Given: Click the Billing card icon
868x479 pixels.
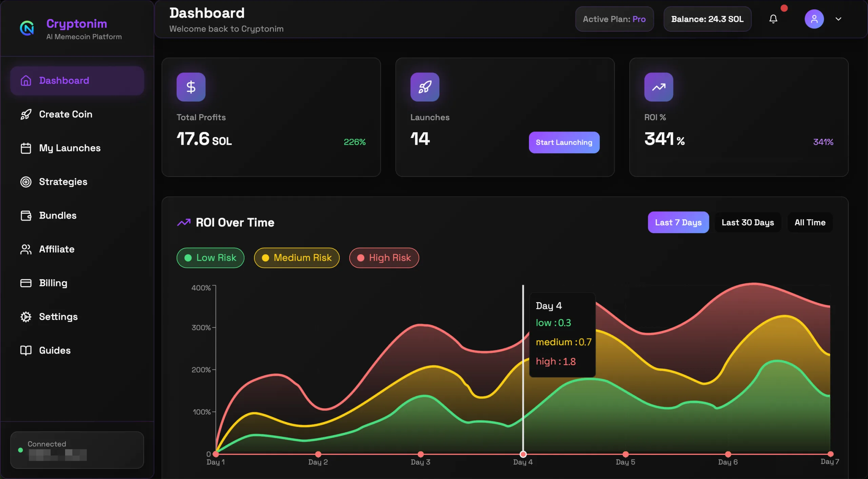Looking at the screenshot, I should (26, 283).
